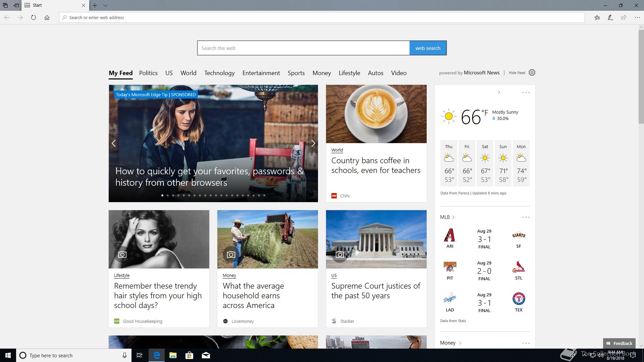This screenshot has height=362, width=644.
Task: Select Monday forecast in weather card
Action: (x=521, y=163)
